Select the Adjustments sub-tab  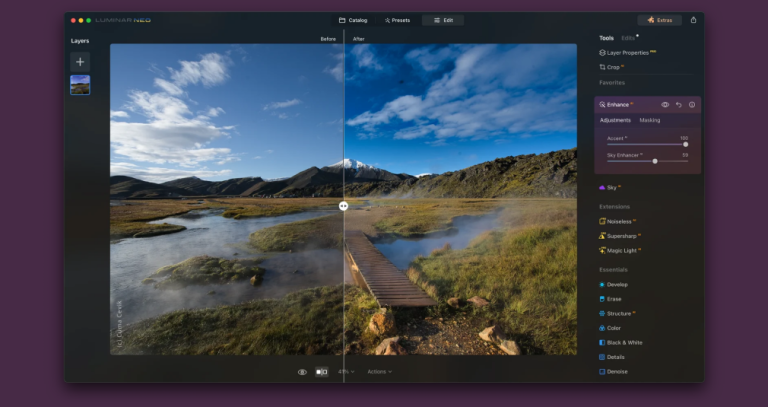[615, 120]
